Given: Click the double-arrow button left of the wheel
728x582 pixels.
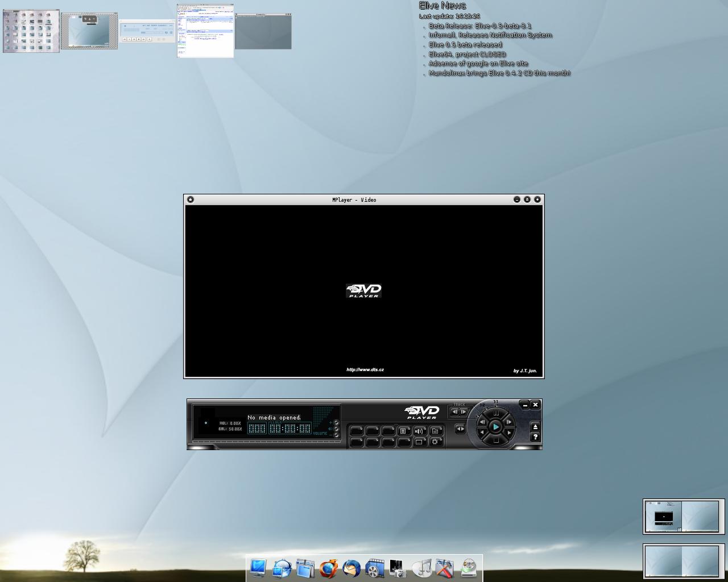Looking at the screenshot, I should 460,429.
